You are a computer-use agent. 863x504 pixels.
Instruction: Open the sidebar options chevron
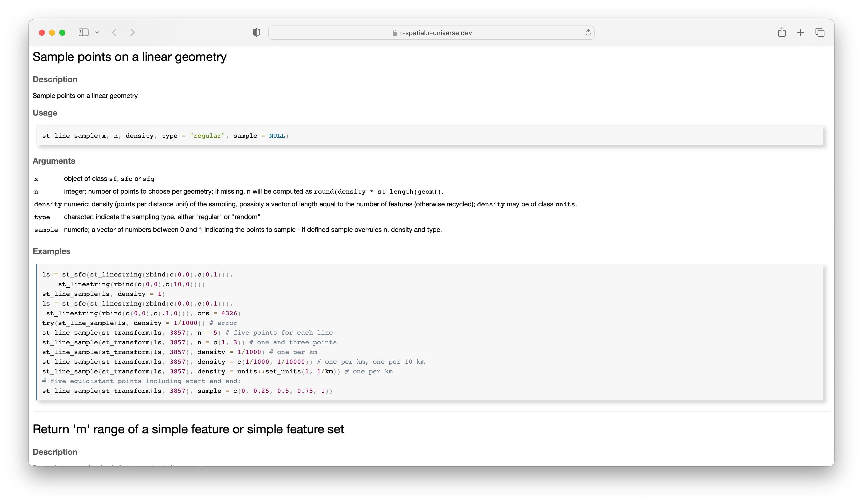[97, 32]
